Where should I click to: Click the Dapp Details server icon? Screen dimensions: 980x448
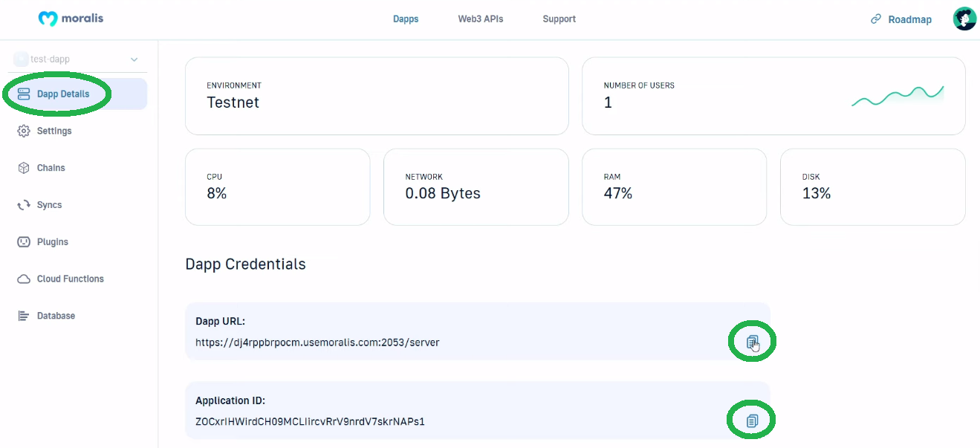pyautogui.click(x=24, y=94)
